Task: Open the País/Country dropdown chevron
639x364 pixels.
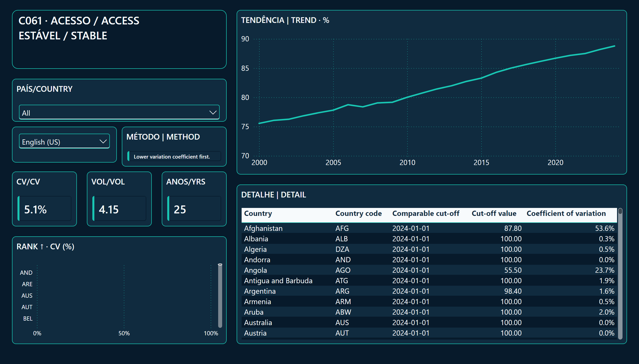Action: click(x=213, y=112)
